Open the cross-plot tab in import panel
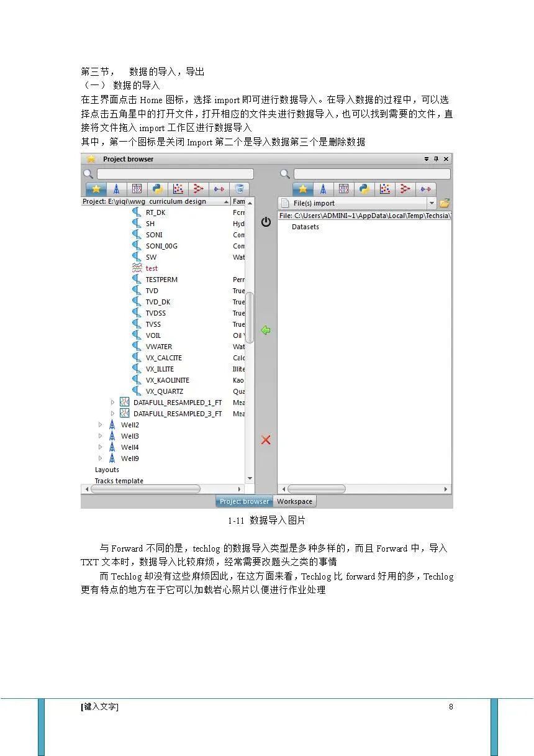534x756 pixels. (x=385, y=189)
